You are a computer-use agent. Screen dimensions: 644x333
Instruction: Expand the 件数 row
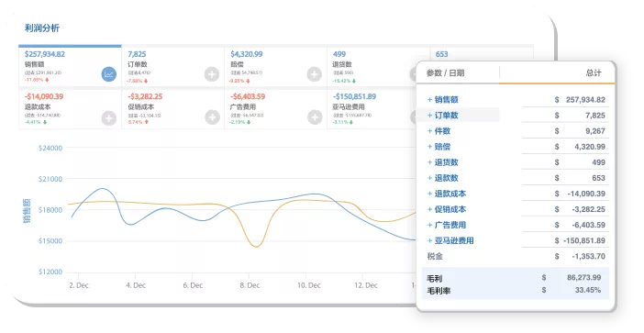[x=429, y=131]
